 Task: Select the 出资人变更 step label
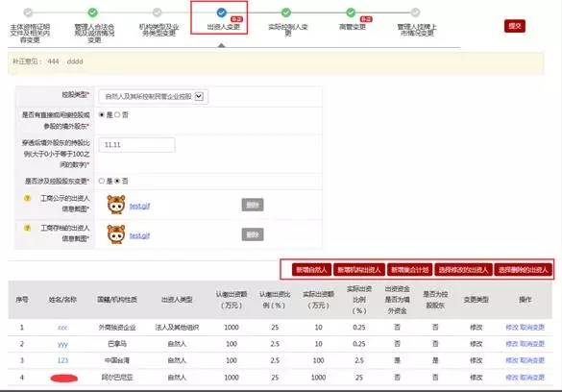(x=223, y=27)
